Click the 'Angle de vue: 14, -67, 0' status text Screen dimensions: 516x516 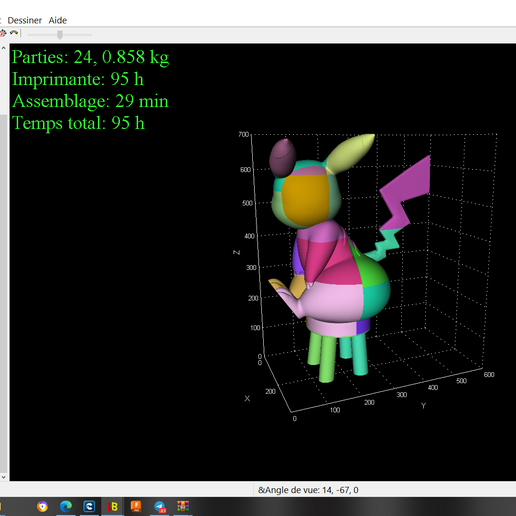pyautogui.click(x=308, y=490)
